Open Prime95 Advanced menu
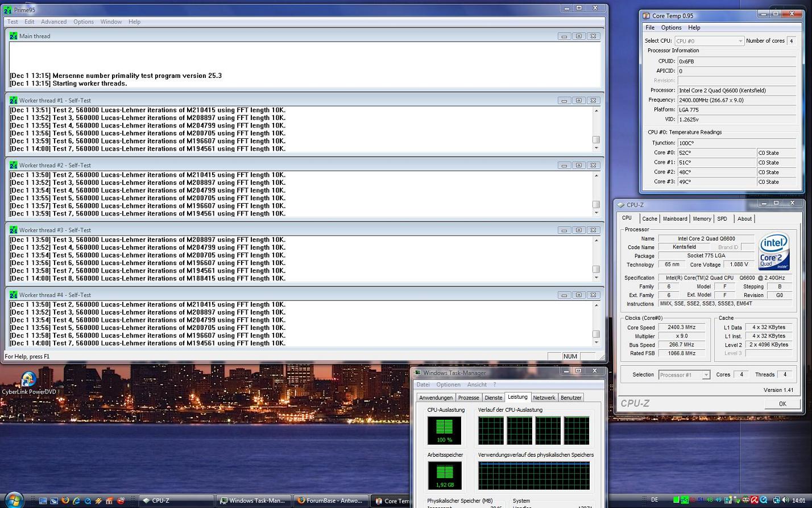Image resolution: width=812 pixels, height=508 pixels. (53, 22)
